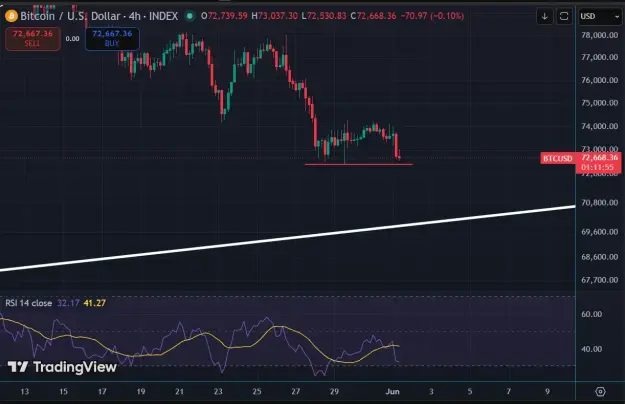
Task: Click the 40.00 RSI axis label
Action: 592,349
